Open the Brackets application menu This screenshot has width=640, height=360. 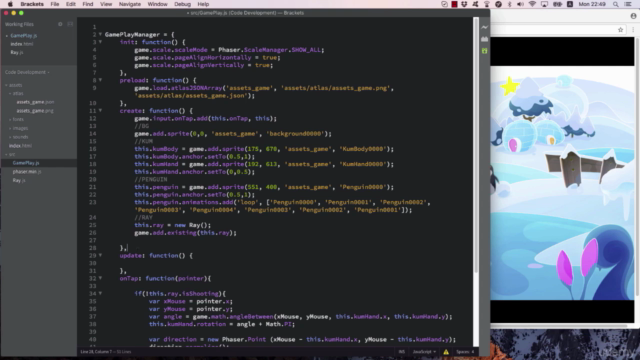tap(32, 4)
